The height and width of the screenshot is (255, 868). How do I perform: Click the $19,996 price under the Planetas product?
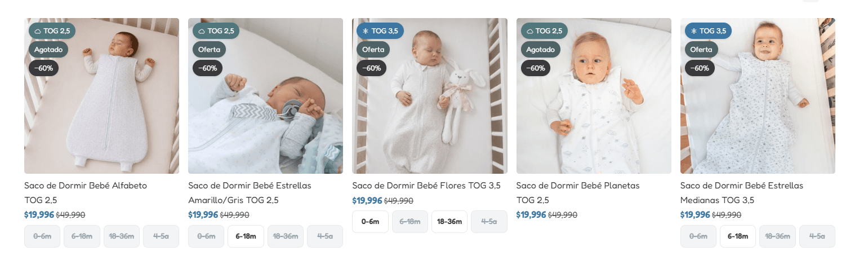click(x=531, y=215)
